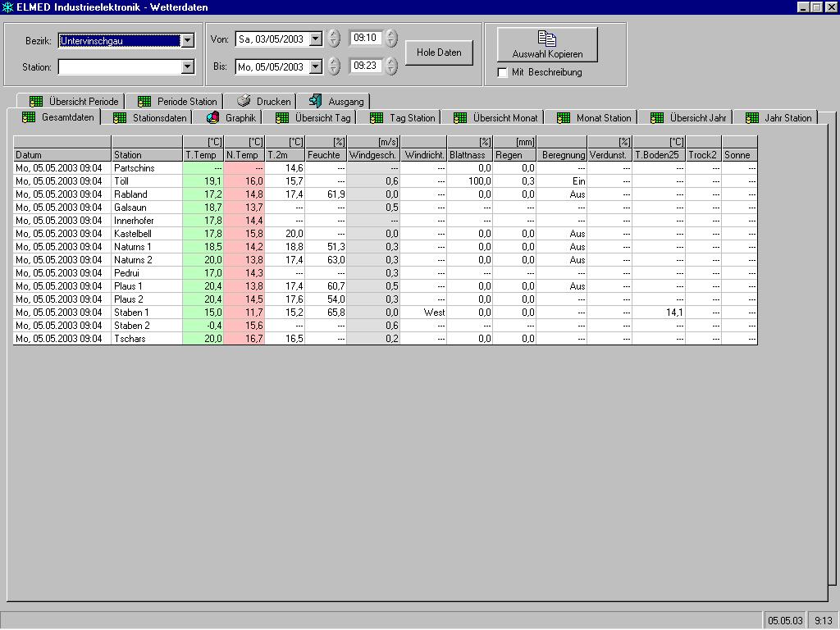Enable the Mit Beschreibung checkbox
This screenshot has width=840, height=630.
503,73
